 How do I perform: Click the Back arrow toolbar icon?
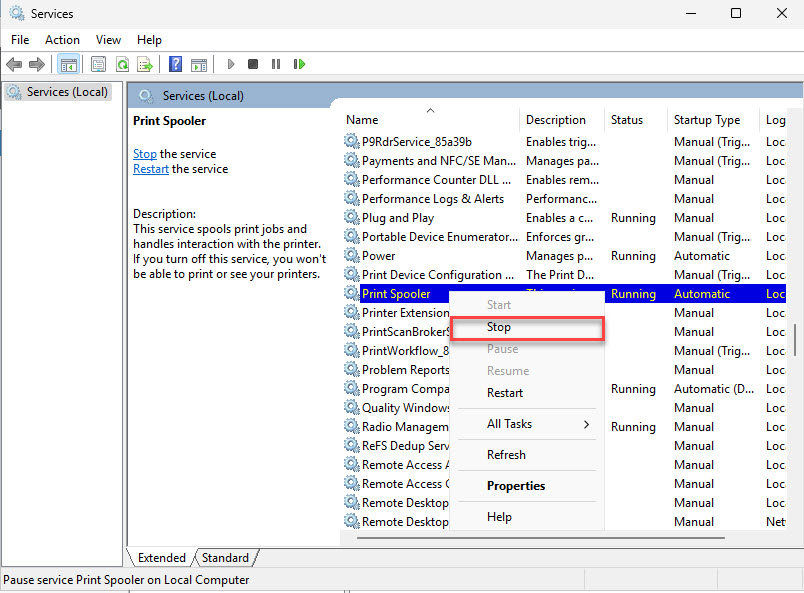14,65
